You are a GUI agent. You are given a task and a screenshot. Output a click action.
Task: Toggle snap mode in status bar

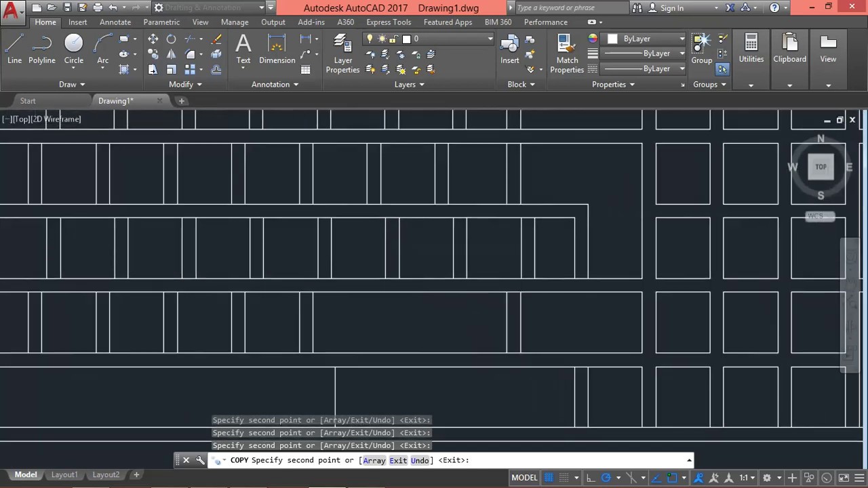[564, 478]
